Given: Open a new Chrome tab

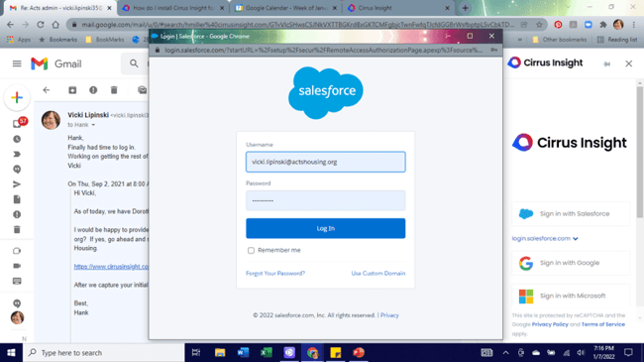Looking at the screenshot, I should (466, 8).
